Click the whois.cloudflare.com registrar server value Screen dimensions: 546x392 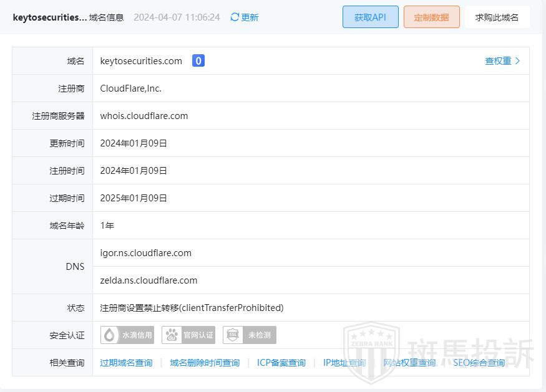click(144, 116)
